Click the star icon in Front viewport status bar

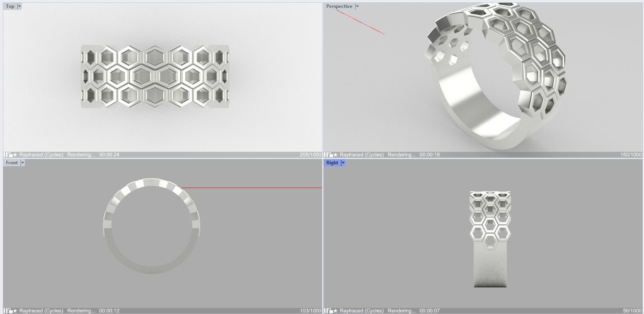click(x=15, y=311)
